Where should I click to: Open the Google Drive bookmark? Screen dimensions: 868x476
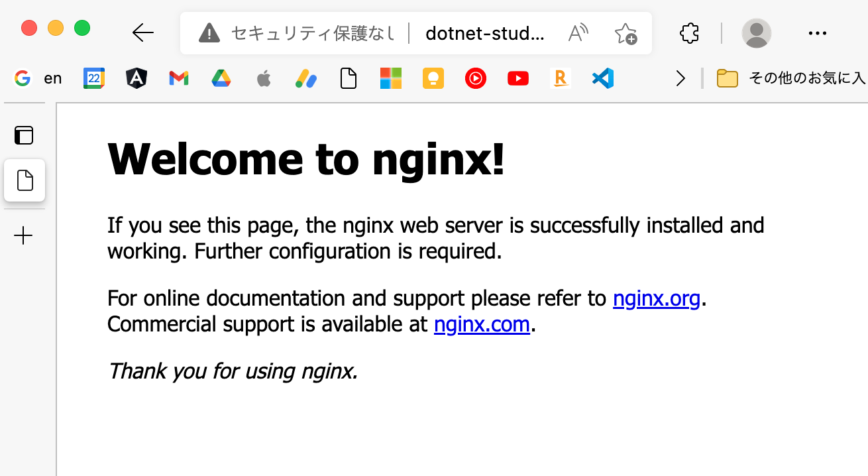(221, 79)
